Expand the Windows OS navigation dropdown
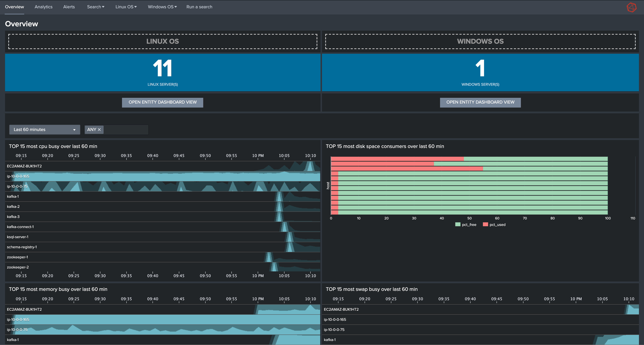This screenshot has height=345, width=644. coord(162,7)
